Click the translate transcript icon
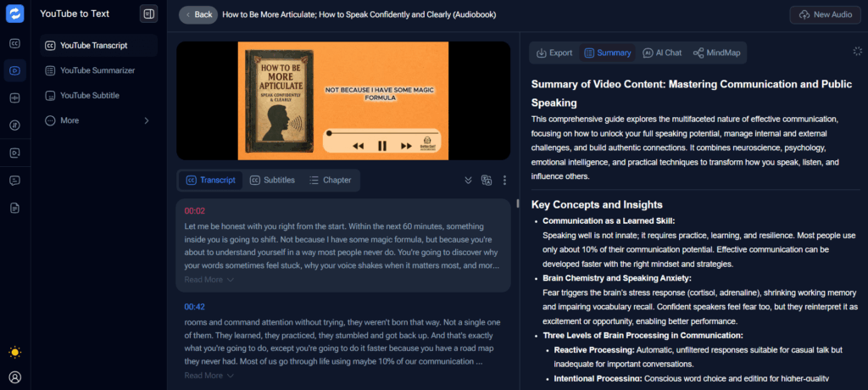This screenshot has height=390, width=868. pyautogui.click(x=487, y=180)
